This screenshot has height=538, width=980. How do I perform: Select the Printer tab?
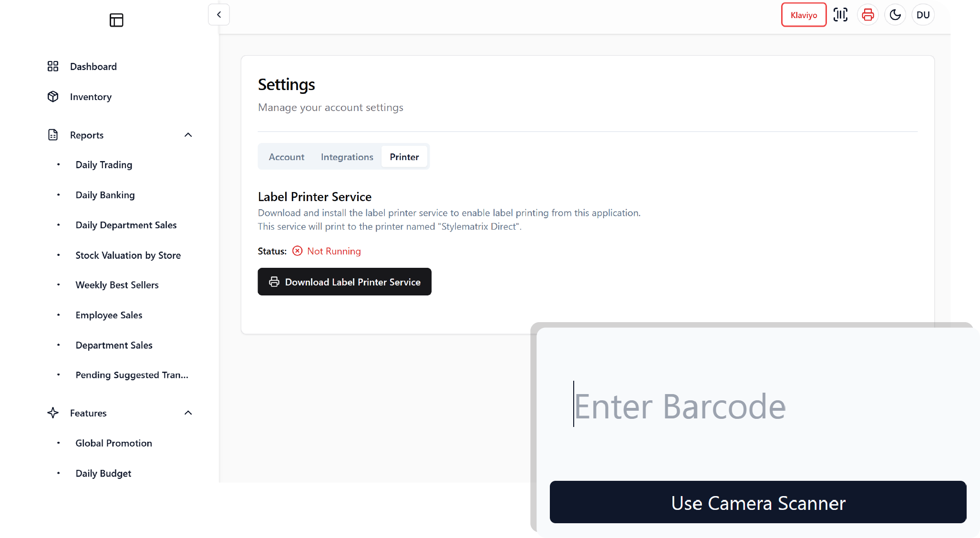tap(404, 157)
